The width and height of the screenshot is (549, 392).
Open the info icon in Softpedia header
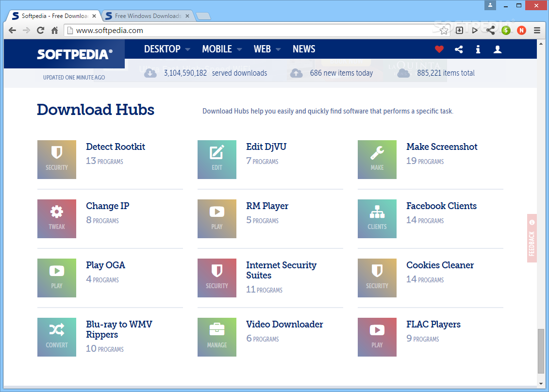coord(478,49)
